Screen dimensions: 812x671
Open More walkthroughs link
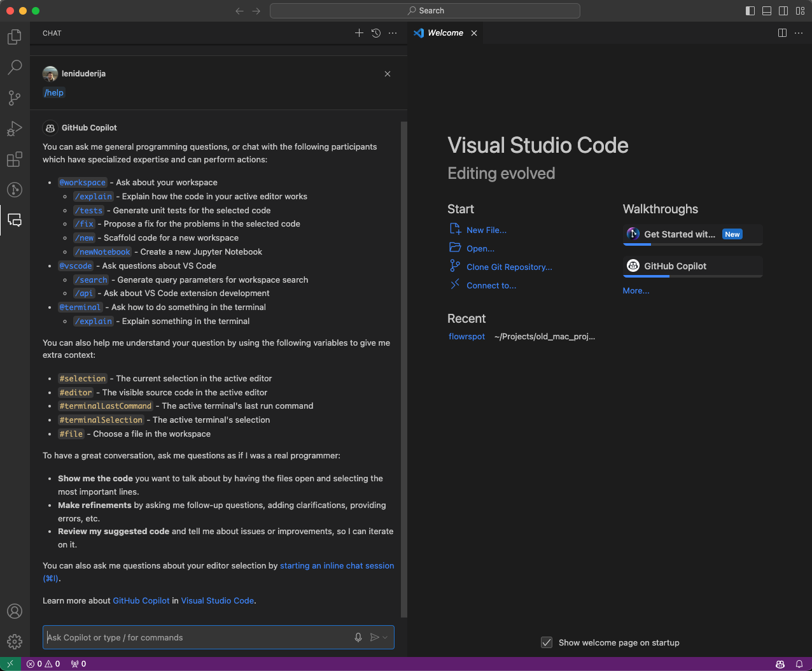pyautogui.click(x=636, y=290)
